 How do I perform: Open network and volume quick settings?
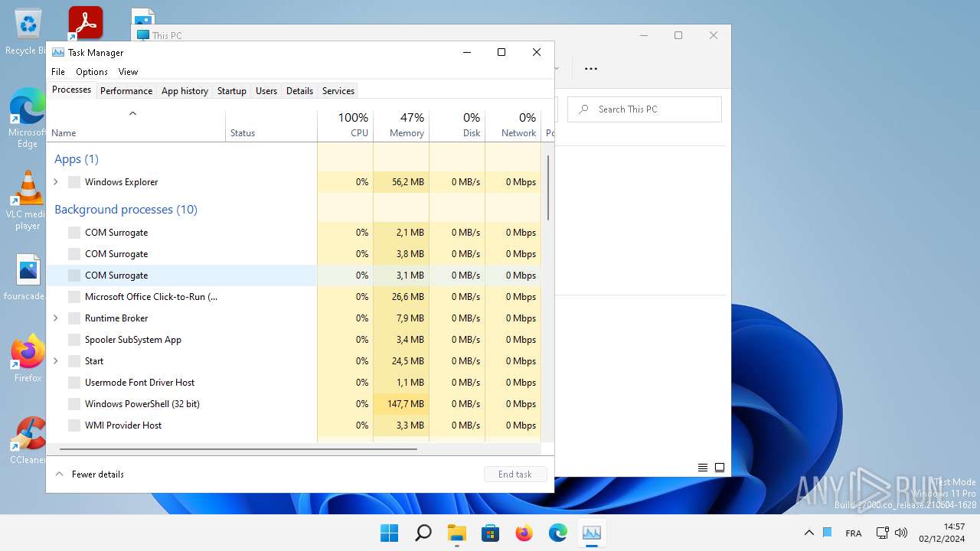(891, 533)
